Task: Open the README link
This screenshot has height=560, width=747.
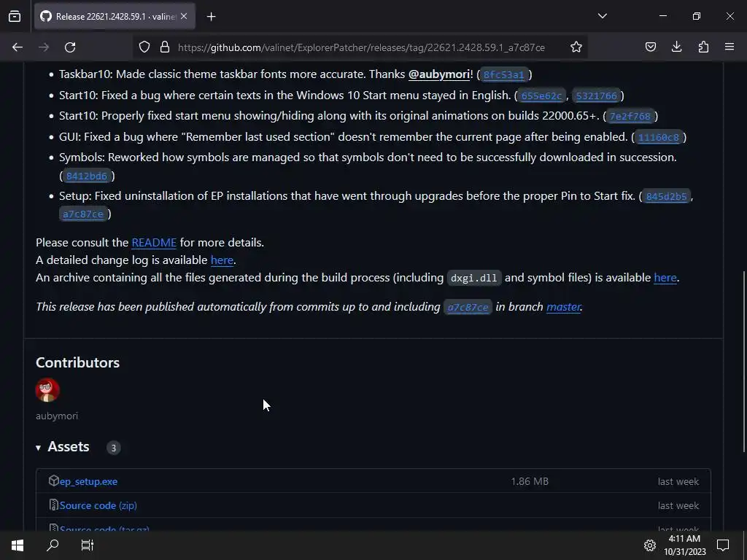Action: coord(154,242)
